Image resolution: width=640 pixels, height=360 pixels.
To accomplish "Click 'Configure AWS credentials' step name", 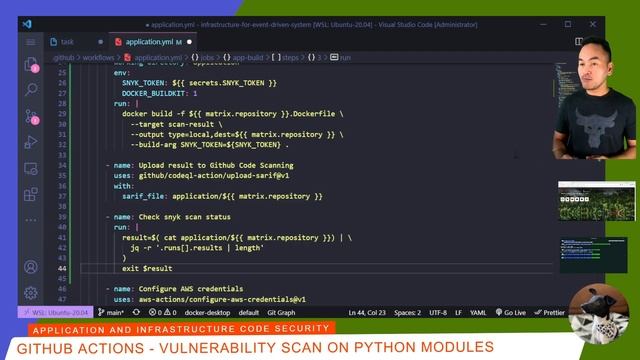I will (x=191, y=289).
